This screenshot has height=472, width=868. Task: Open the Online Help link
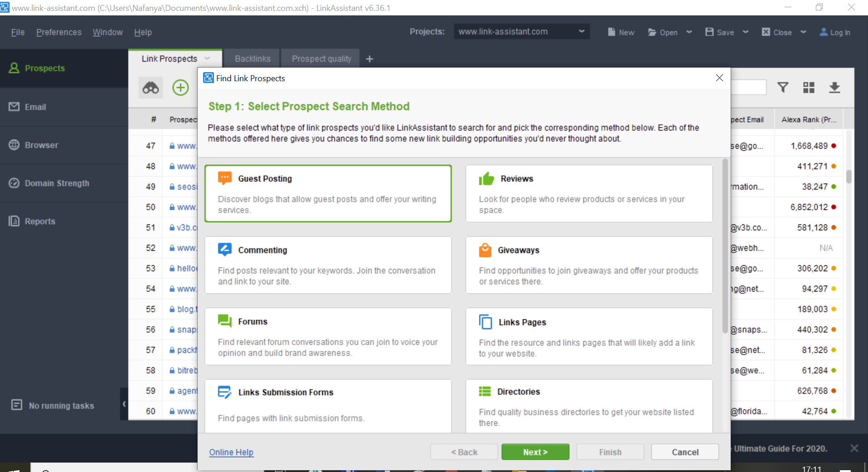231,452
